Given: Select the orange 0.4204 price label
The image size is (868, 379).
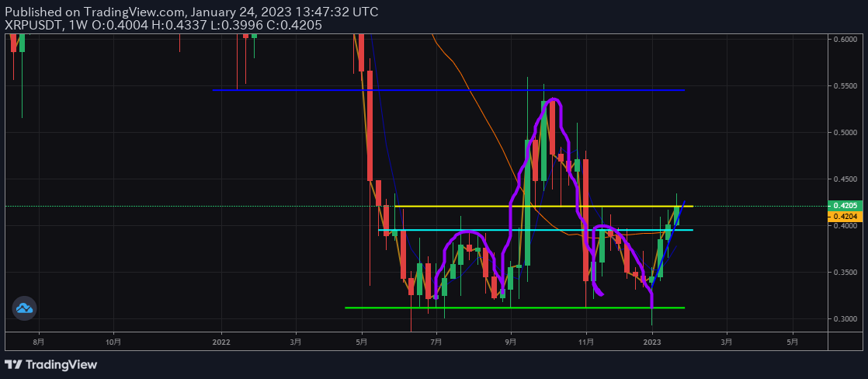Looking at the screenshot, I should pyautogui.click(x=845, y=216).
